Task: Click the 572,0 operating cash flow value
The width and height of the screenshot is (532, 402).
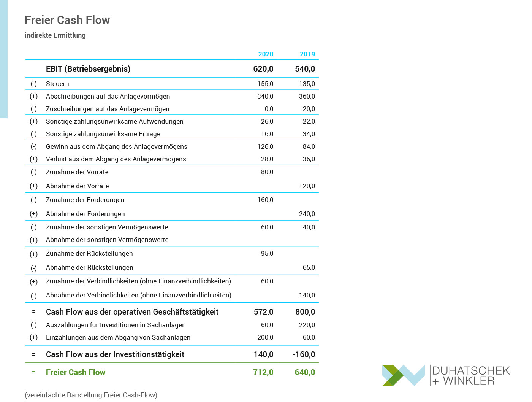Action: coord(263,312)
